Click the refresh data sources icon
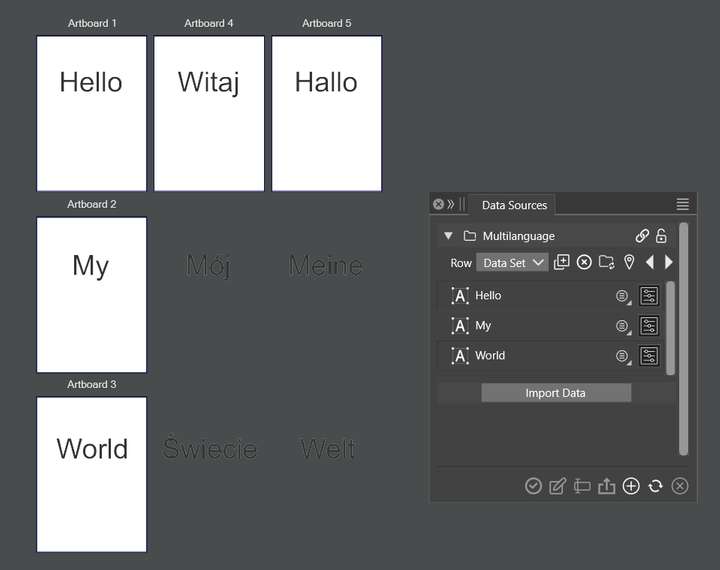The height and width of the screenshot is (570, 720). coord(655,486)
